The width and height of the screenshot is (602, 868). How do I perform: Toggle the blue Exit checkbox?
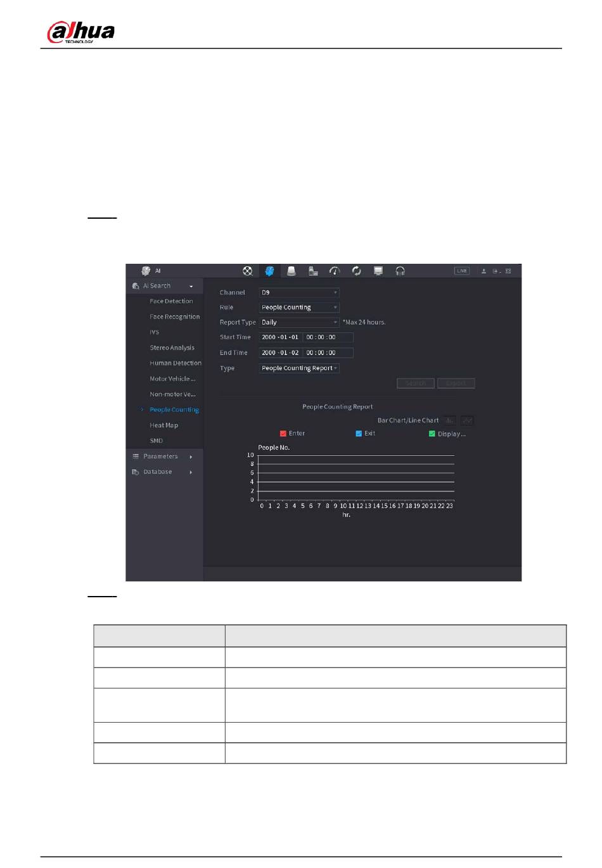tap(359, 434)
